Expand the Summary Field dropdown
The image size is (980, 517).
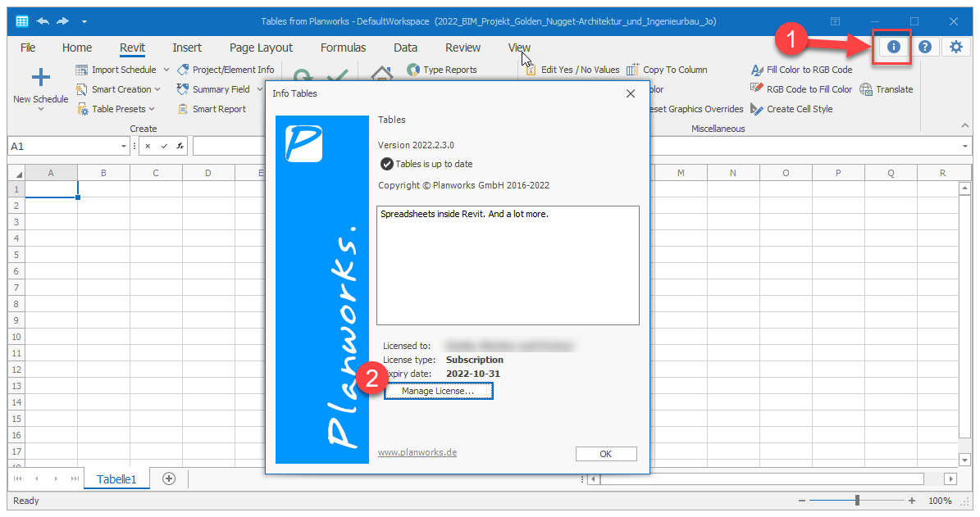260,89
